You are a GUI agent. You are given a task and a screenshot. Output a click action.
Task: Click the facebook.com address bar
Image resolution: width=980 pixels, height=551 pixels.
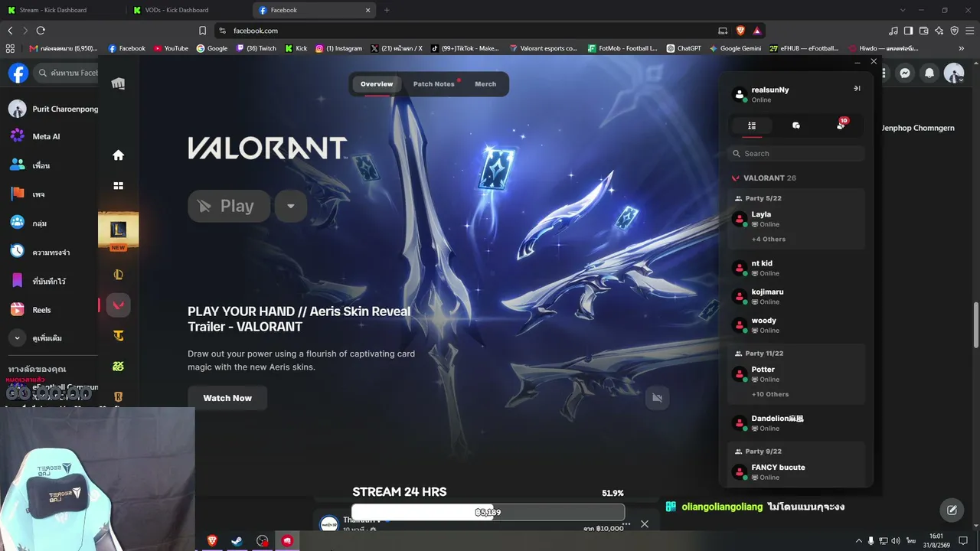click(467, 31)
